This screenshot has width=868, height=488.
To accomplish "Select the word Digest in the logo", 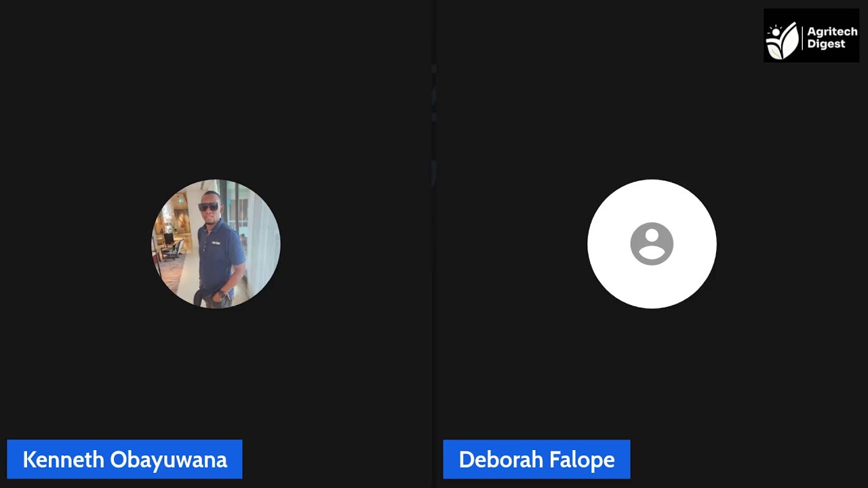I will [826, 44].
